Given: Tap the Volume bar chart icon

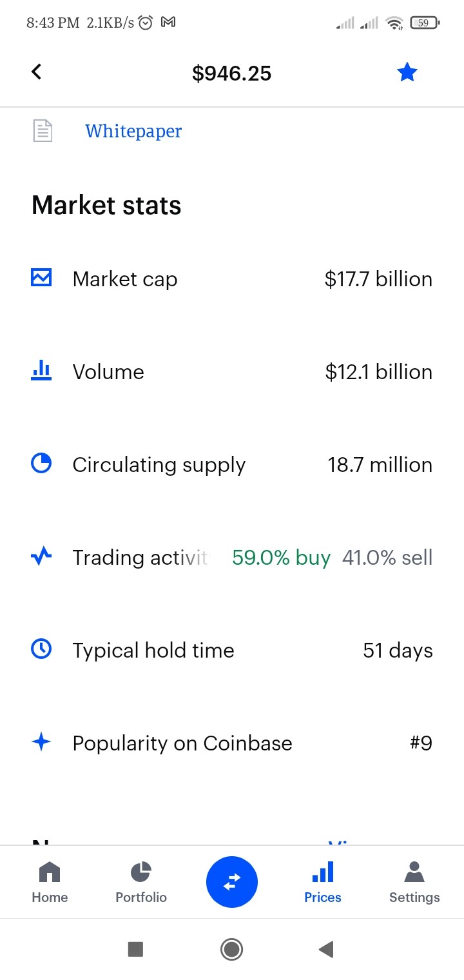Looking at the screenshot, I should (x=41, y=370).
